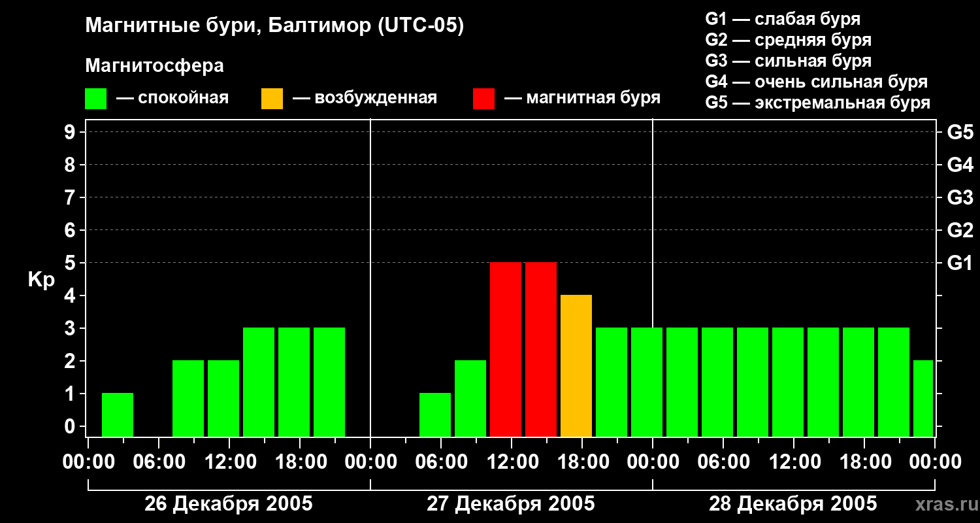Select the 'G5 — экстремальная буря' legend line
Viewport: 980px width, 523px height.
tap(818, 103)
